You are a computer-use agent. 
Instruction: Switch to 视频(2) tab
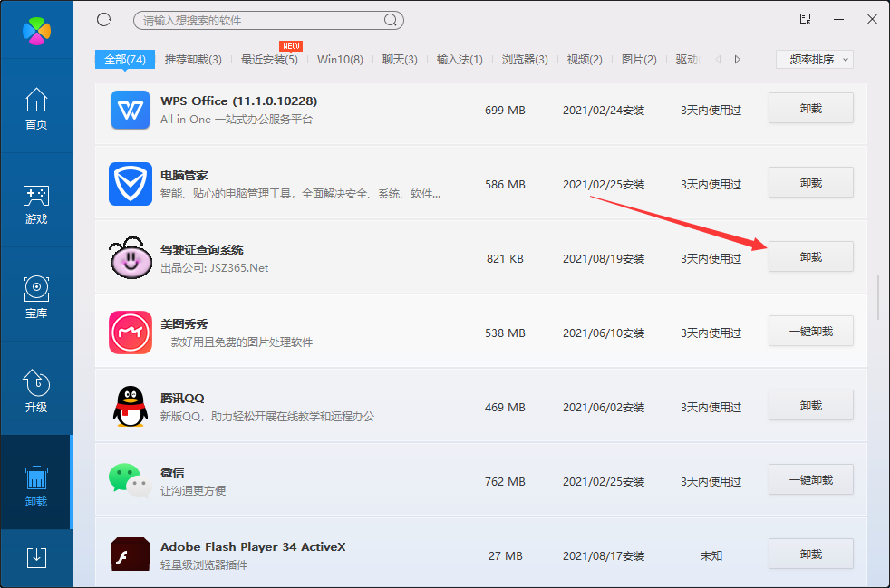(585, 59)
